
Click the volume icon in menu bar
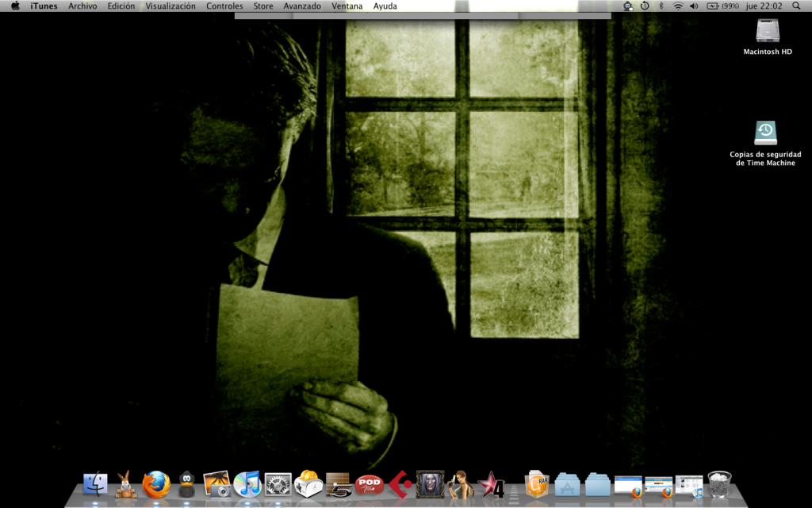tap(694, 6)
